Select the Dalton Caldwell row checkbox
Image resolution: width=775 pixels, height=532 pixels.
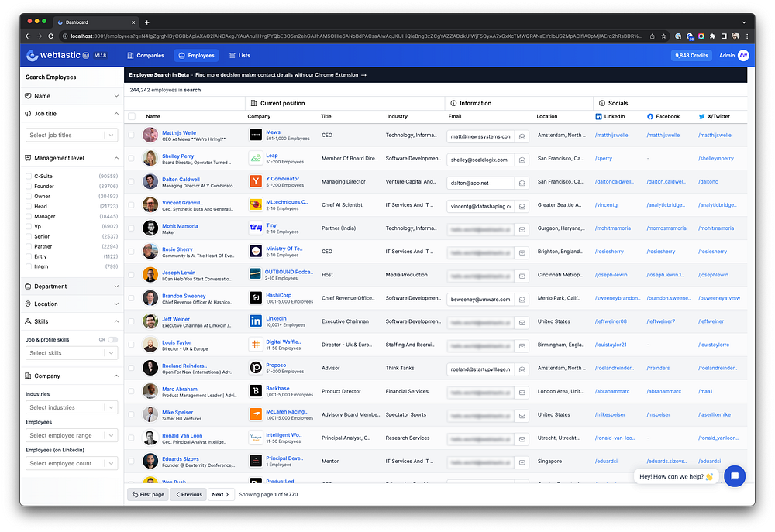coord(132,181)
